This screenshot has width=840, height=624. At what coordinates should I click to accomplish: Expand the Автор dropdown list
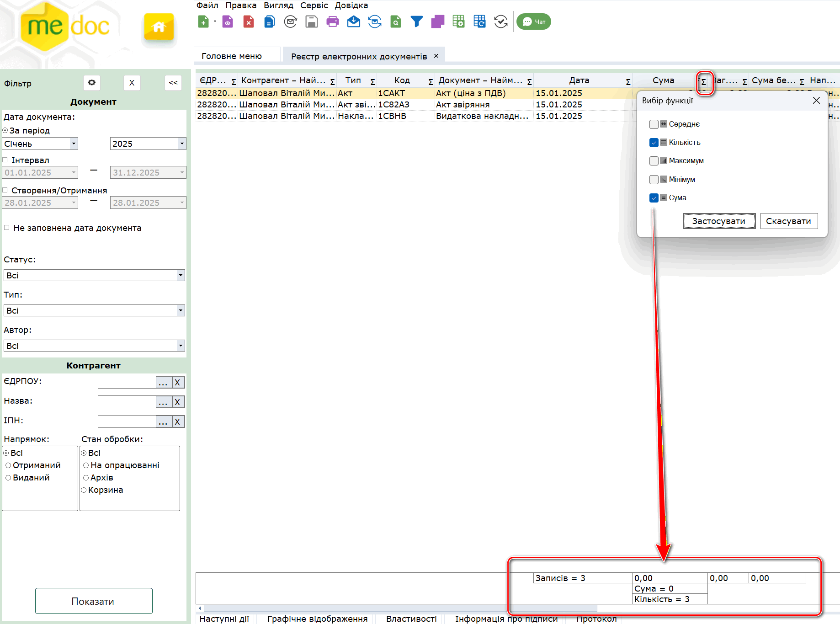pyautogui.click(x=181, y=346)
